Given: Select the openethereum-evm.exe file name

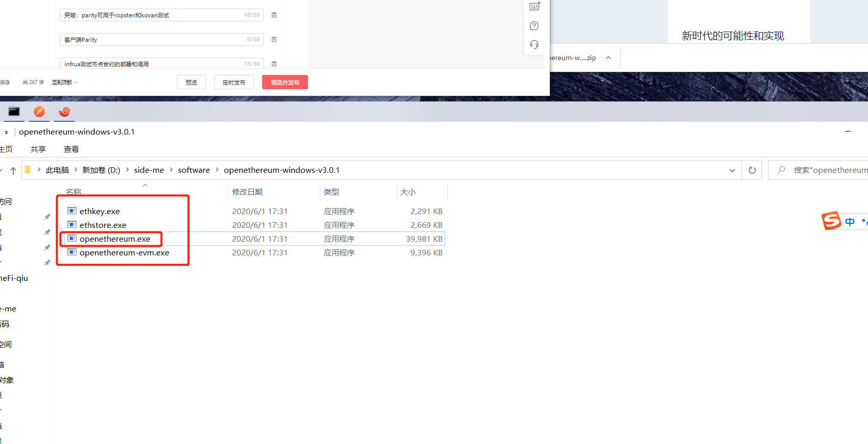Looking at the screenshot, I should (x=124, y=252).
